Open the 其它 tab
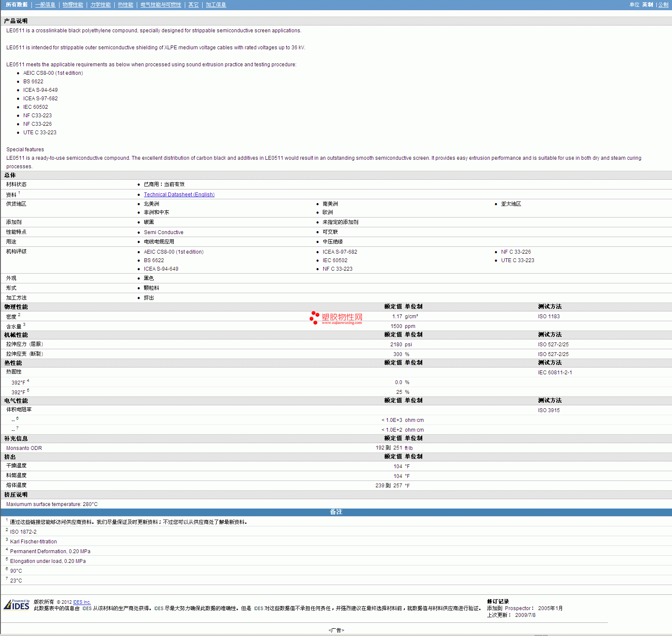Image resolution: width=672 pixels, height=636 pixels. coord(193,5)
